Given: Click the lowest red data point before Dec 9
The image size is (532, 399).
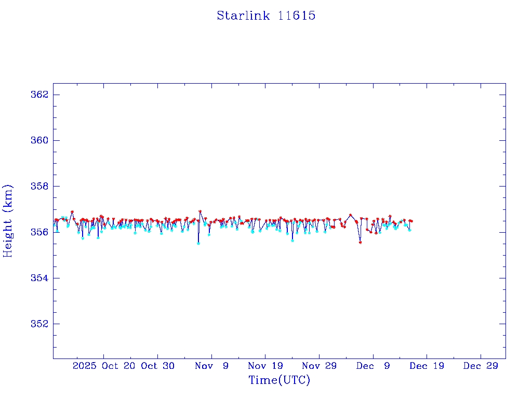Looking at the screenshot, I should [360, 243].
